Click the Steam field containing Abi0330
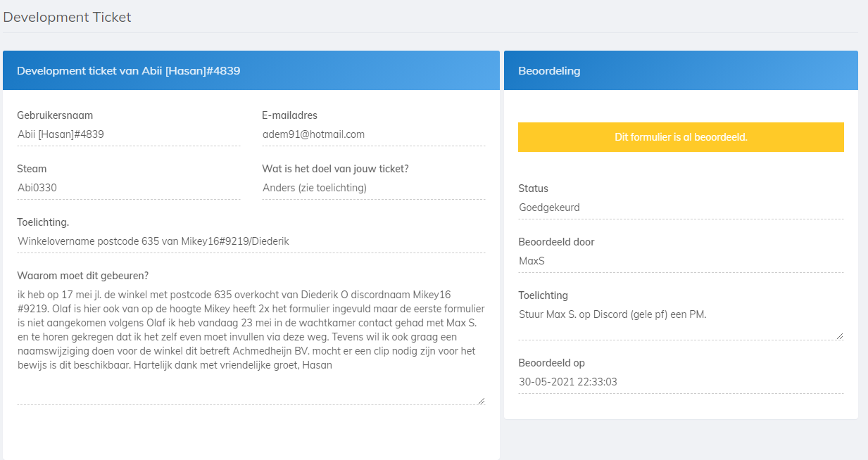Image resolution: width=868 pixels, height=460 pixels. tap(128, 188)
